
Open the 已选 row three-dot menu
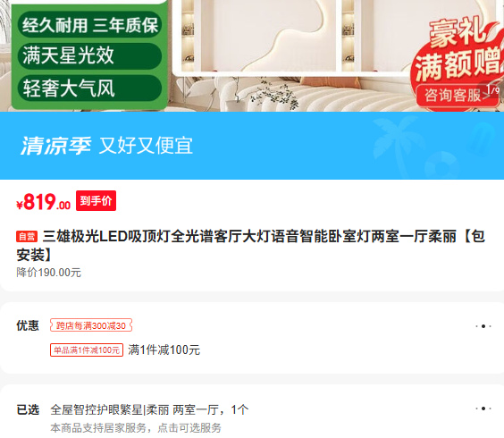click(483, 409)
